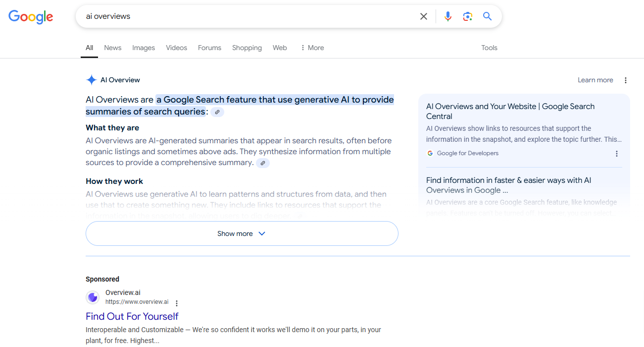Click the AI Overview sparkle icon
The image size is (644, 347).
(91, 79)
